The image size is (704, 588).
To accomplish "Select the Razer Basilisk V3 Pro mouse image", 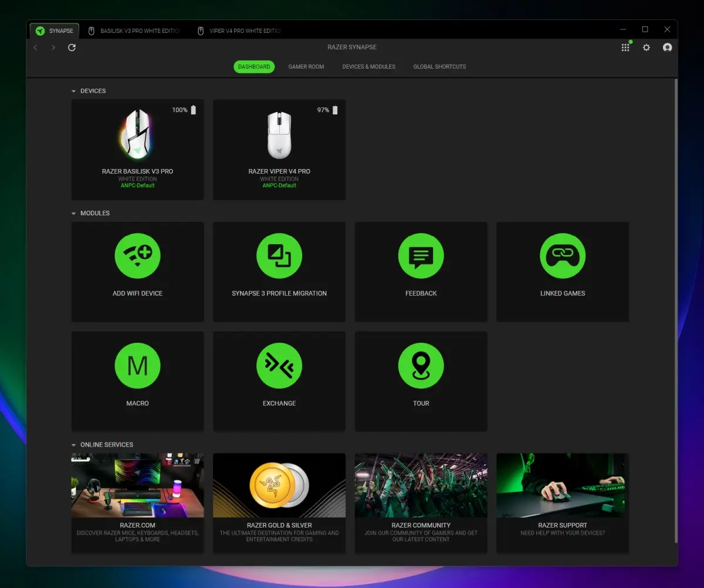I will [x=137, y=134].
